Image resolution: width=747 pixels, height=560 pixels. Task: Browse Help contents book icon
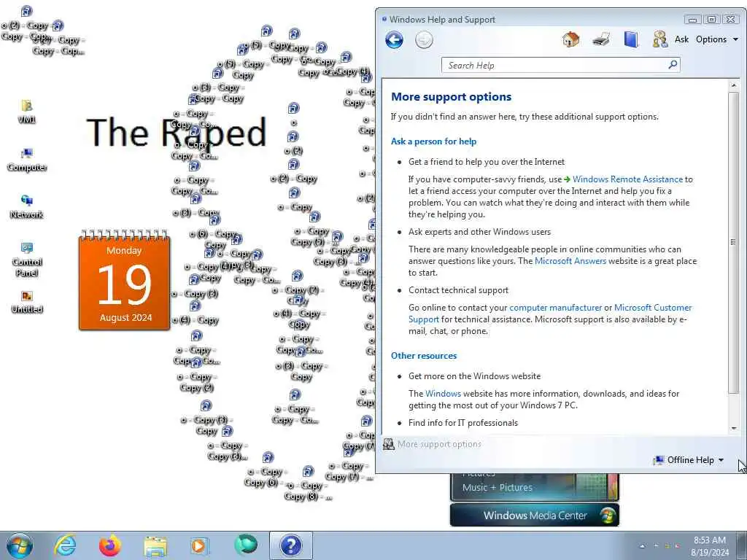point(631,39)
